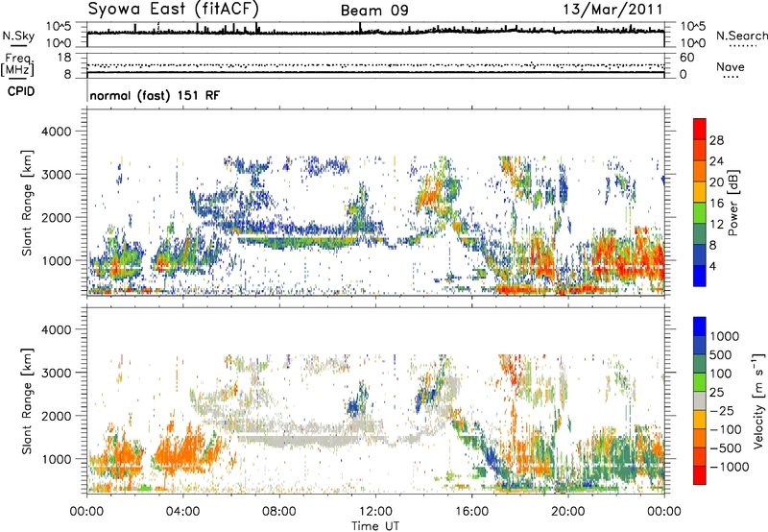
Task: Click the 'Syowa East (fitACF)' title text
Action: 174,9
